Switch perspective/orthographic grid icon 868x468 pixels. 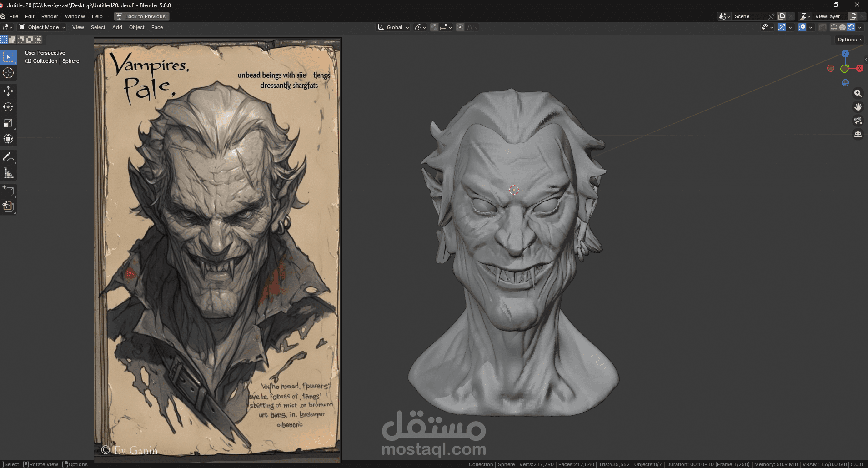click(x=858, y=134)
